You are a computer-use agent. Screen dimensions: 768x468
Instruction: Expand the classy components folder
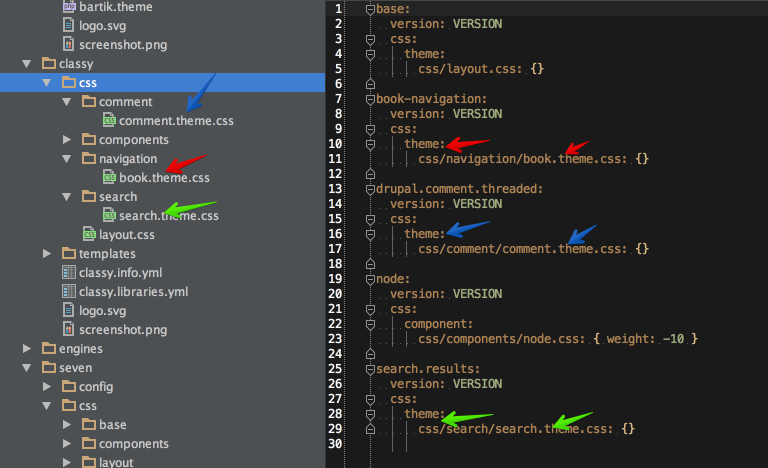tap(67, 140)
